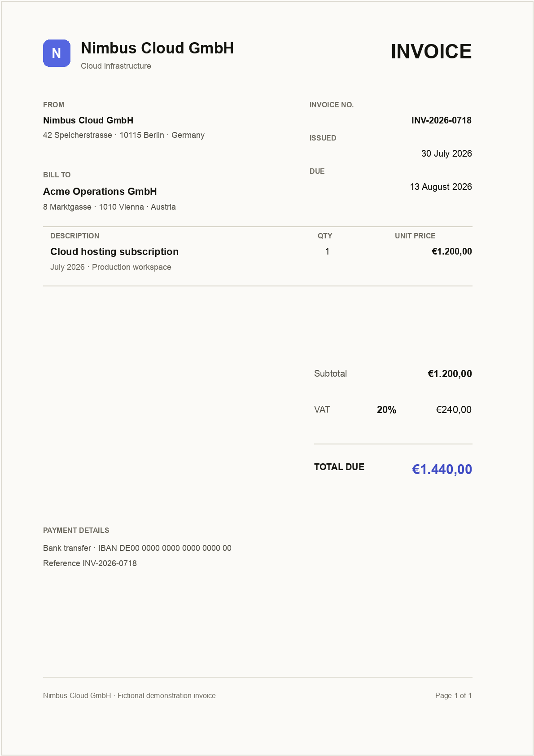This screenshot has height=756, width=534.
Task: Click the 42 Speicherstrasse Berlin address line
Action: [124, 135]
